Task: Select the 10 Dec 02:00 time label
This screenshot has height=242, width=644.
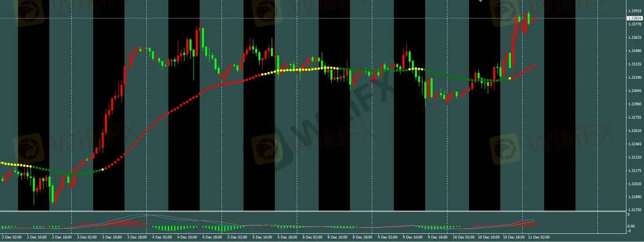Action: point(464,237)
